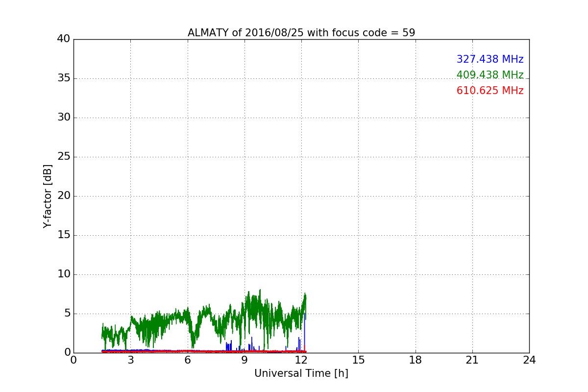588x392 pixels.
Task: Click the x-axis tick label 3
Action: (x=130, y=360)
